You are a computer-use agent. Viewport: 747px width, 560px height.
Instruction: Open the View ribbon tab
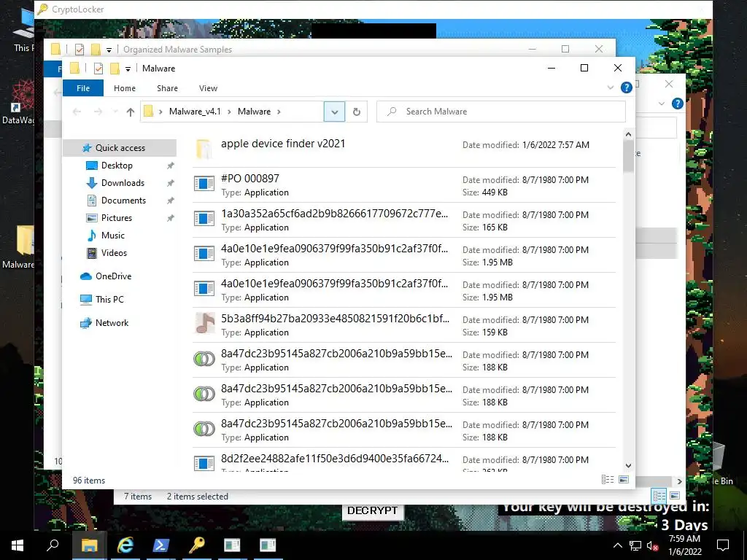pyautogui.click(x=208, y=88)
